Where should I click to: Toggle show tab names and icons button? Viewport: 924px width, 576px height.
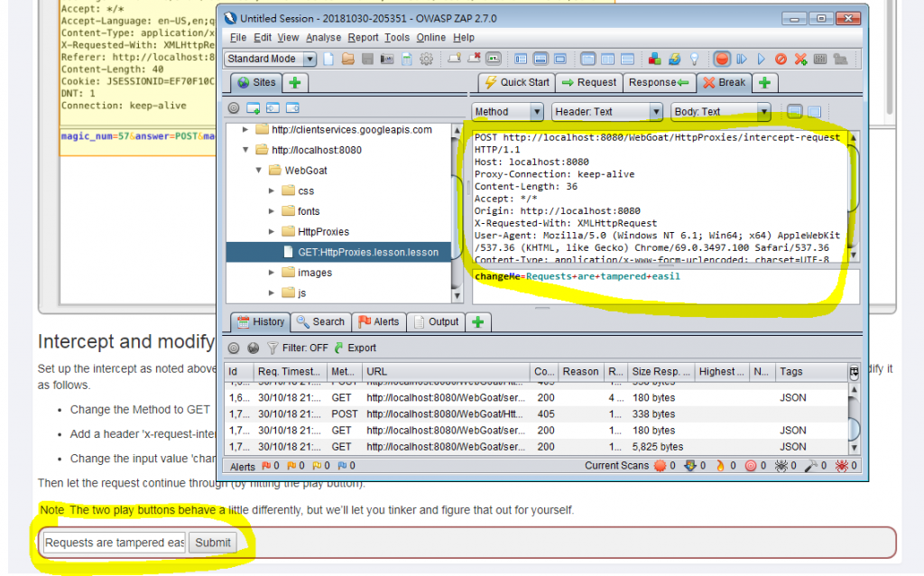[494, 58]
